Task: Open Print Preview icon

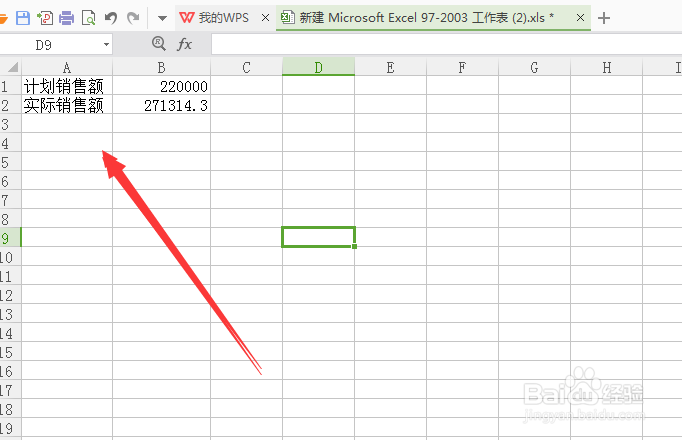Action: point(89,18)
